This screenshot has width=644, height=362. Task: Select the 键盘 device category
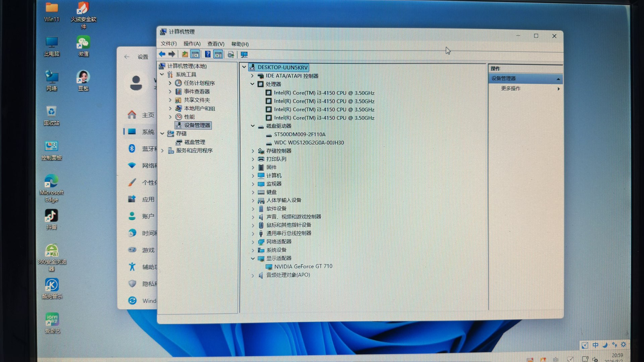(267, 192)
